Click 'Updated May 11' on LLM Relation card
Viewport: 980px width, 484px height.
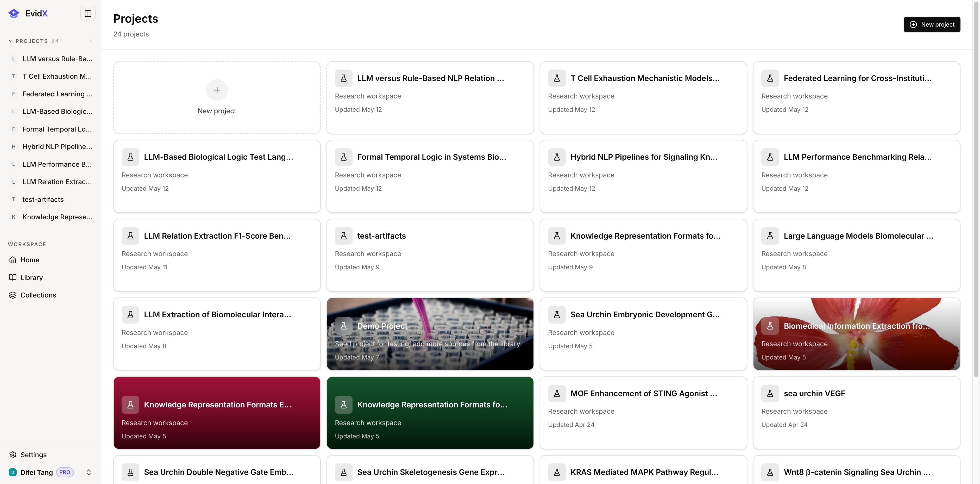point(145,267)
